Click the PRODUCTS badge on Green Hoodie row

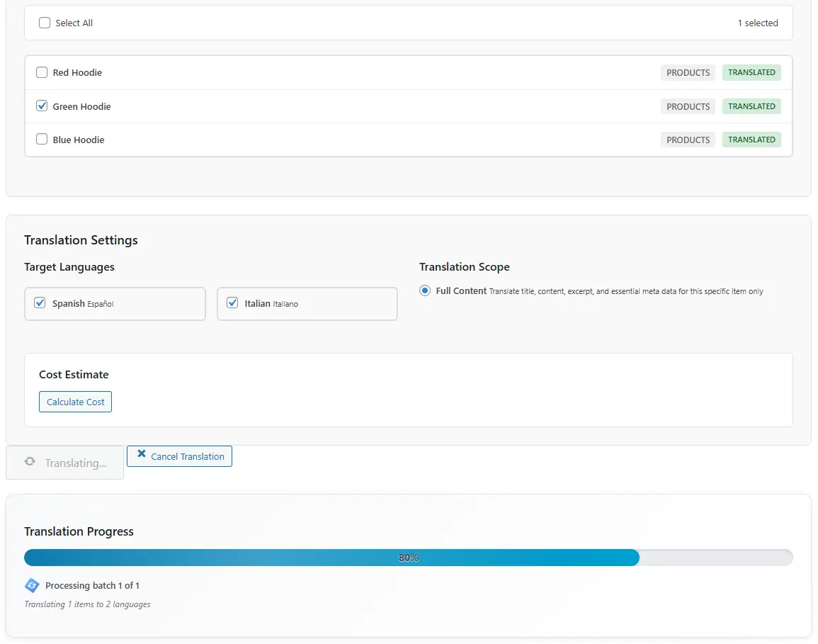[x=688, y=106]
